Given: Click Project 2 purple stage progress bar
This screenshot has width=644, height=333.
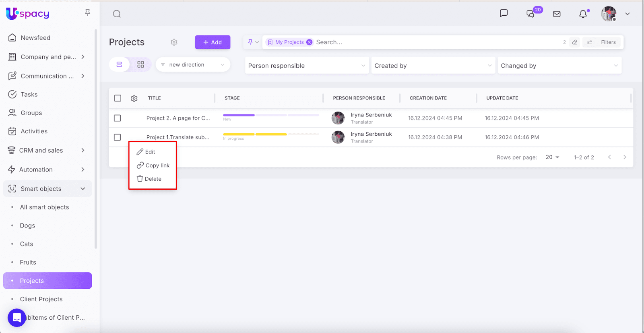Looking at the screenshot, I should pyautogui.click(x=239, y=115).
